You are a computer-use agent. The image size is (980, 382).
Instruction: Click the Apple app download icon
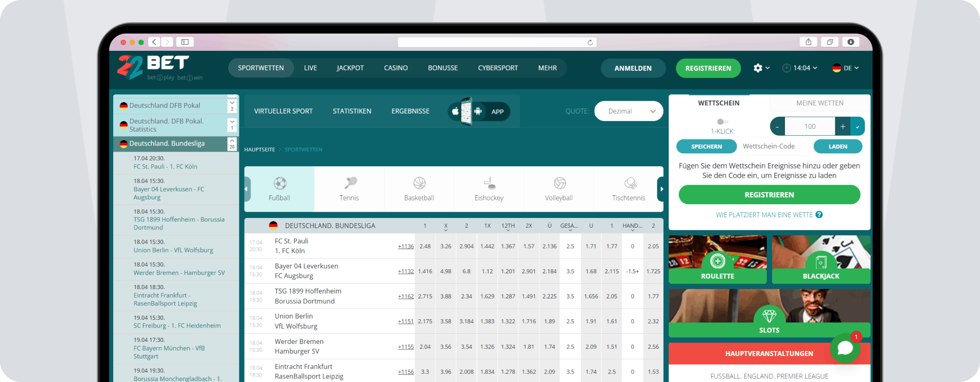(455, 111)
